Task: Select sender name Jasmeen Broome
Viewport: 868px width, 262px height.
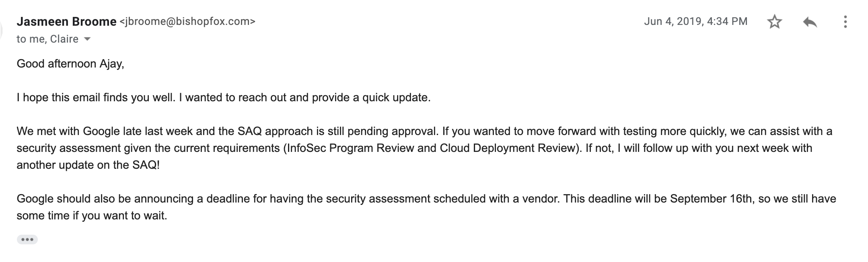Action: click(x=66, y=21)
